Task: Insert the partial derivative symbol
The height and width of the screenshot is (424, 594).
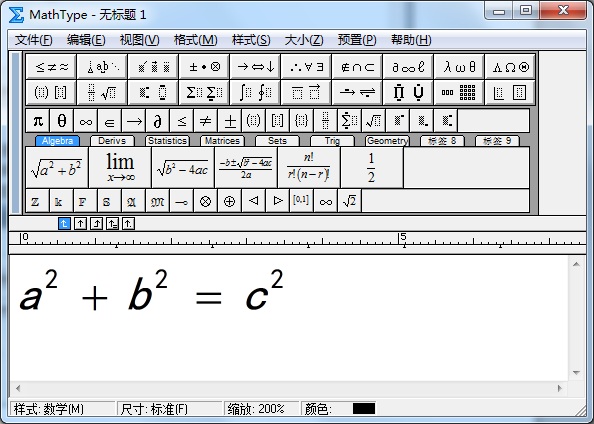Action: tap(158, 121)
